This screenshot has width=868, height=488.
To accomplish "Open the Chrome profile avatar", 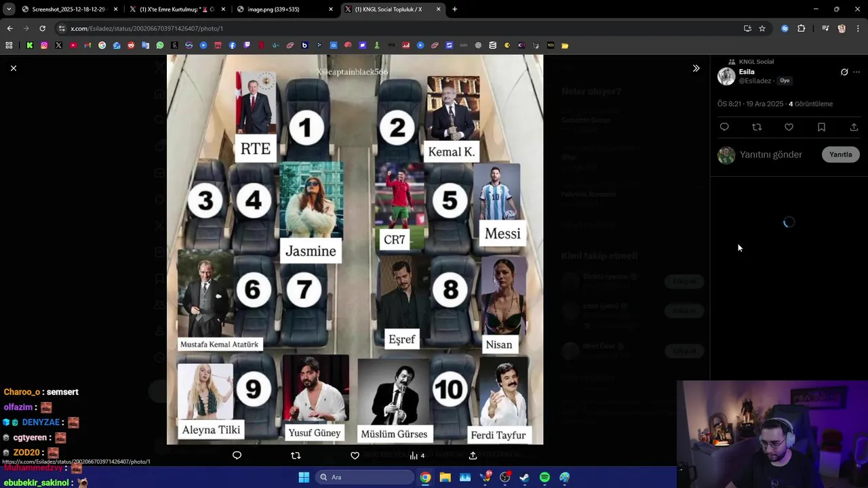I will (x=842, y=28).
